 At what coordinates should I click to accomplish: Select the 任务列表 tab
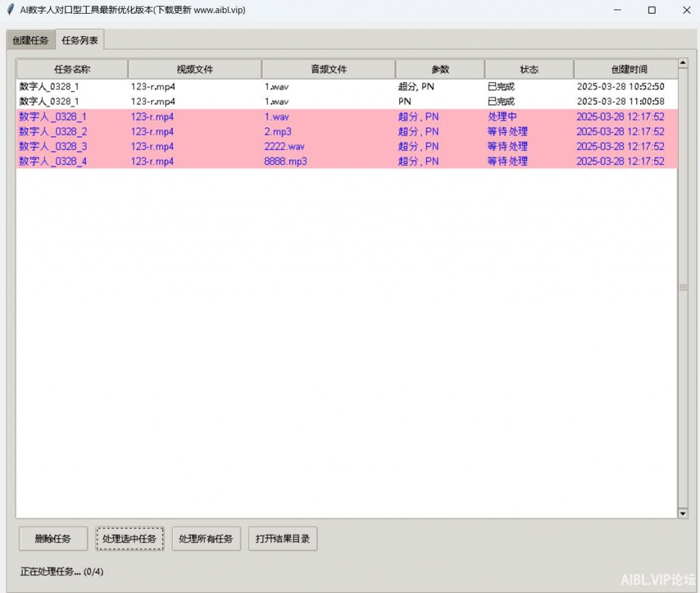tap(80, 40)
